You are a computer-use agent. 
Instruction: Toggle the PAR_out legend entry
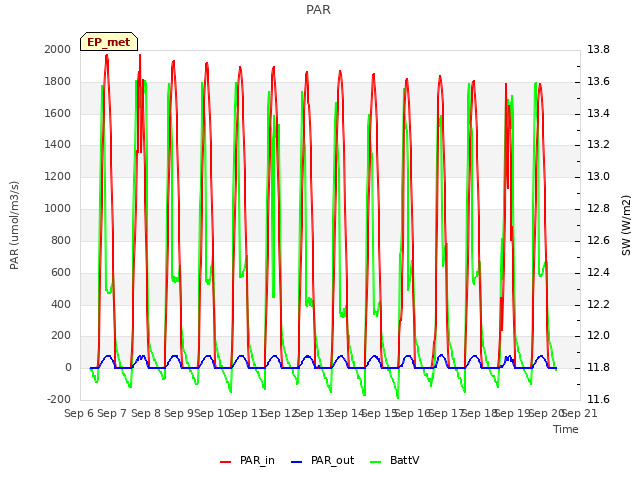[322, 461]
